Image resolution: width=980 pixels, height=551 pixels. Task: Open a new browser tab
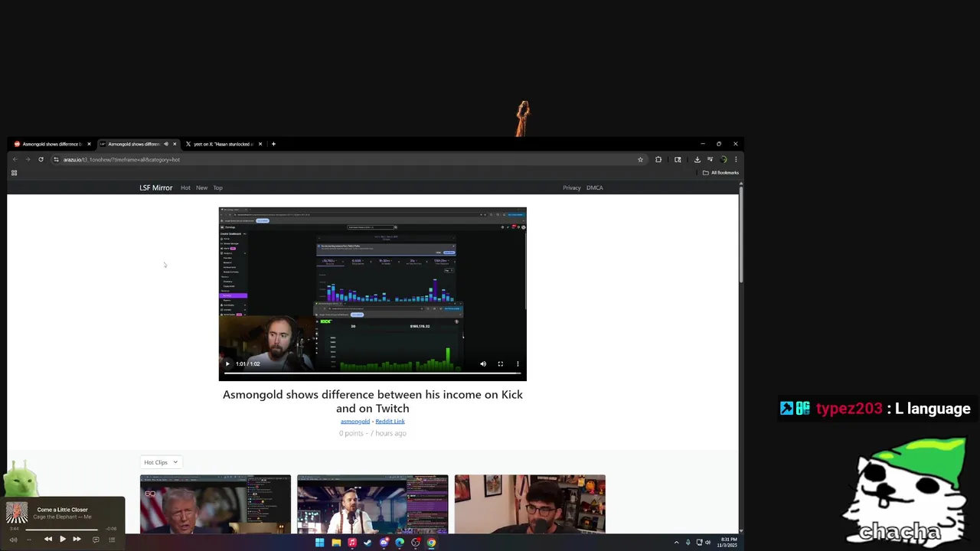coord(273,144)
